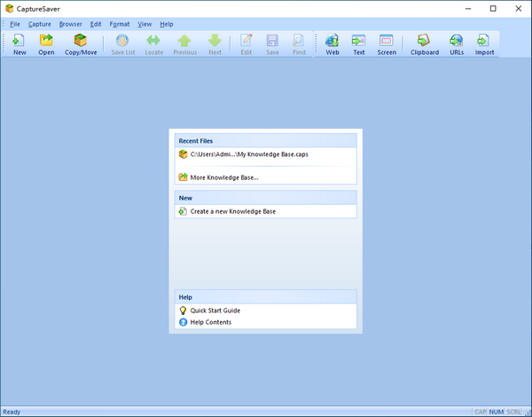Open the File menu

click(x=15, y=24)
